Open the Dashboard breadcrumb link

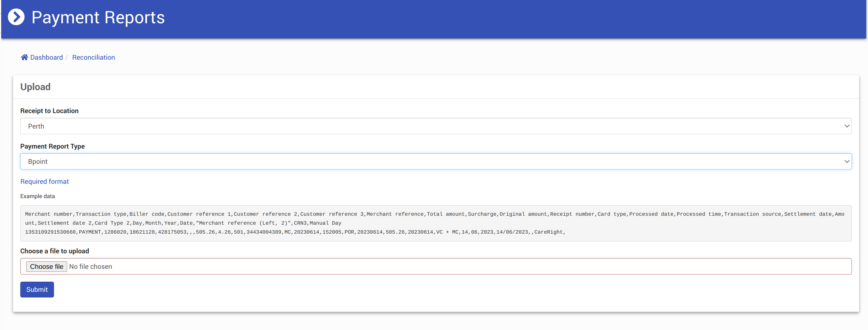pos(47,57)
